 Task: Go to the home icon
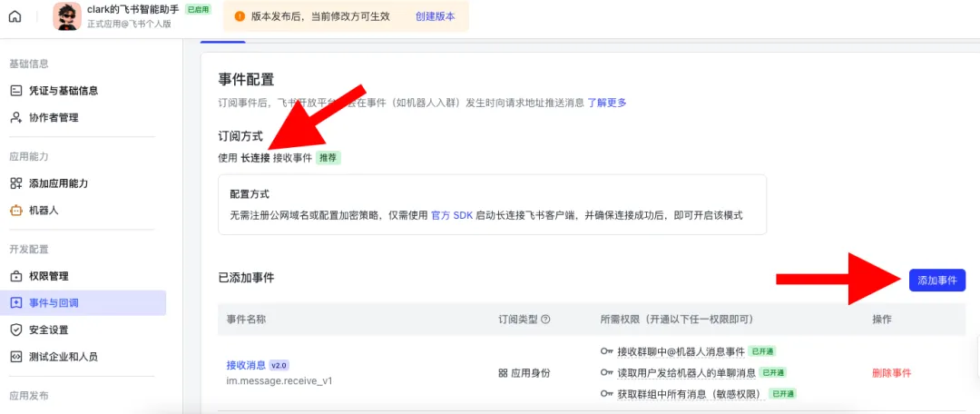[x=15, y=17]
